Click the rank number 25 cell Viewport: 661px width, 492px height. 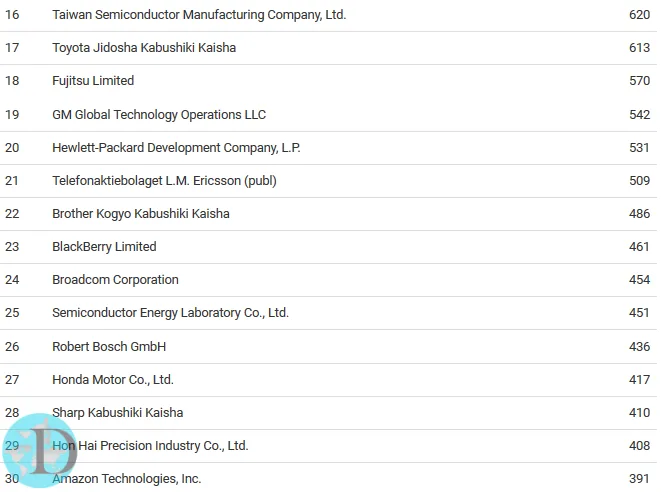(12, 313)
